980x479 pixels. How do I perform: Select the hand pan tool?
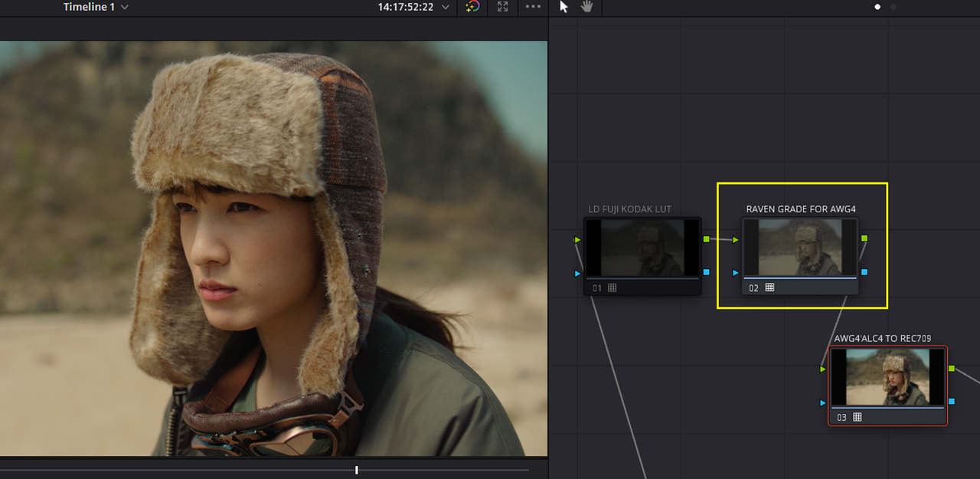click(x=587, y=7)
